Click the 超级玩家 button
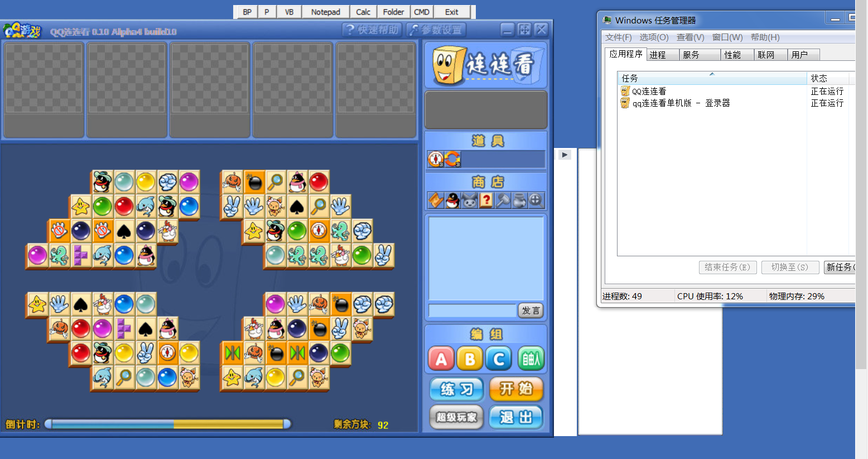 coord(456,417)
